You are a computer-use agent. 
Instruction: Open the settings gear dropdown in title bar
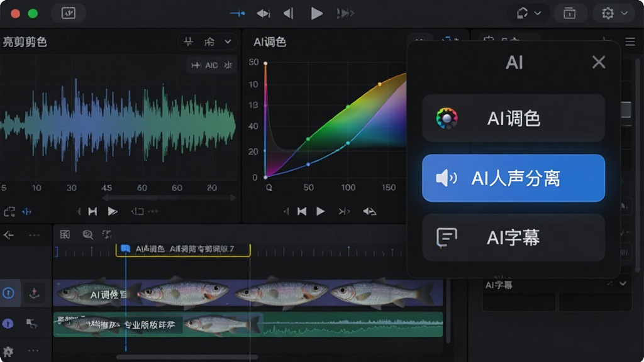pos(614,13)
